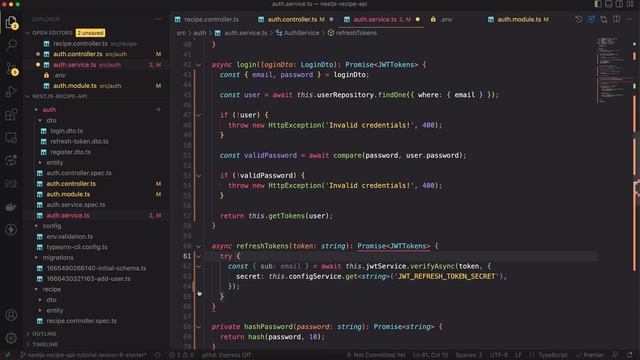Open the Explorer view in activity bar
Viewport: 640px width, 360px height.
click(x=11, y=22)
